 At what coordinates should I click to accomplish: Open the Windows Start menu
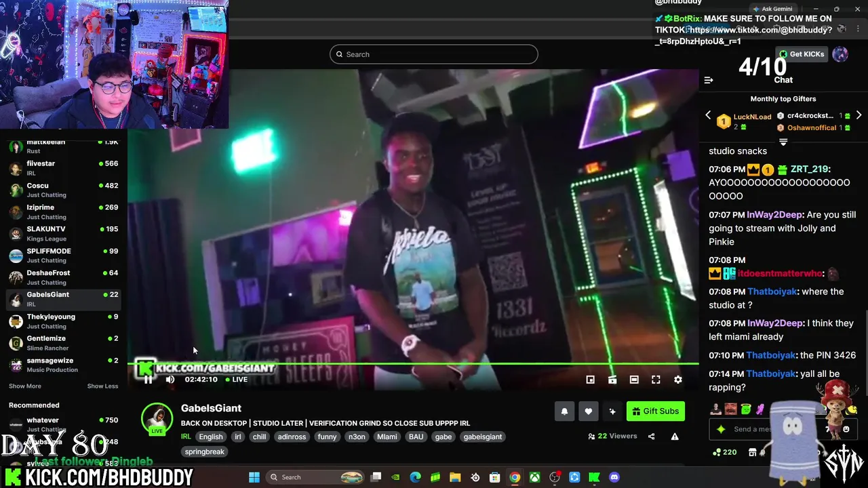coord(254,477)
